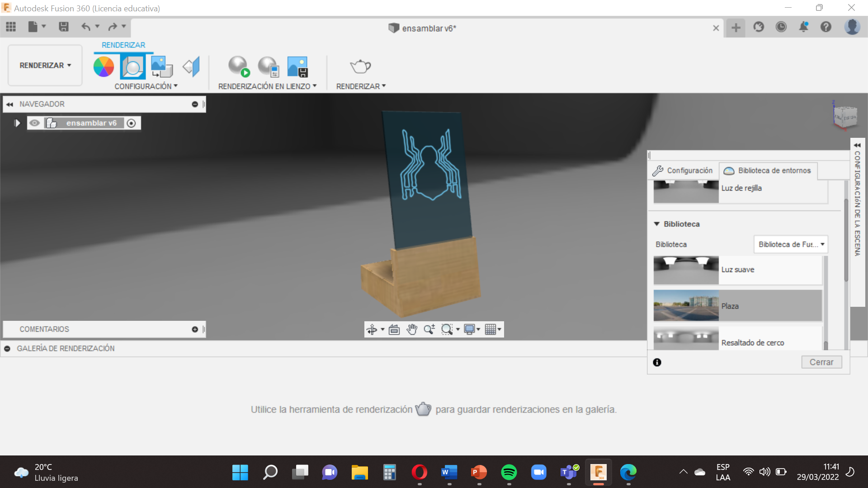Collapse the Biblioteca section triangle
The height and width of the screenshot is (488, 868).
pos(657,224)
